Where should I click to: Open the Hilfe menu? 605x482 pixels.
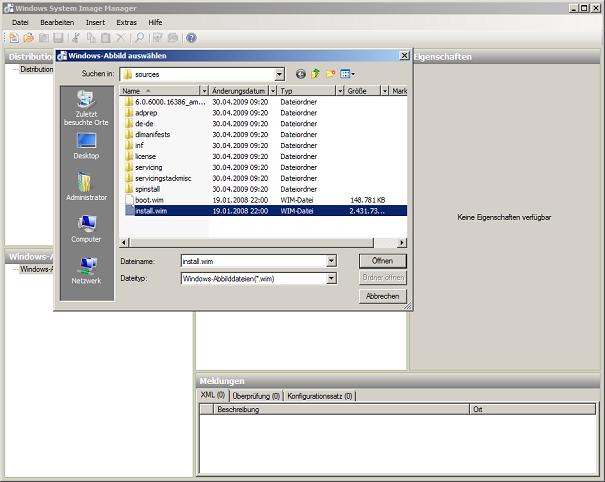point(155,22)
